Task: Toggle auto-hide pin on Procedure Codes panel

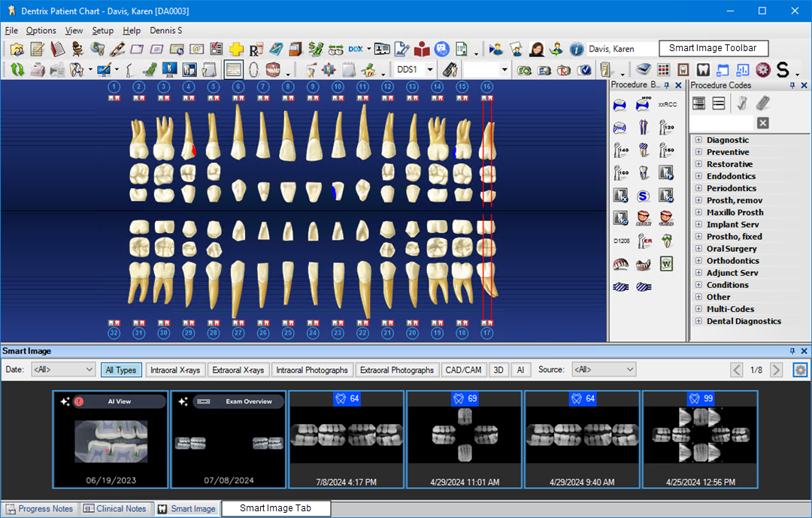Action: tap(794, 84)
